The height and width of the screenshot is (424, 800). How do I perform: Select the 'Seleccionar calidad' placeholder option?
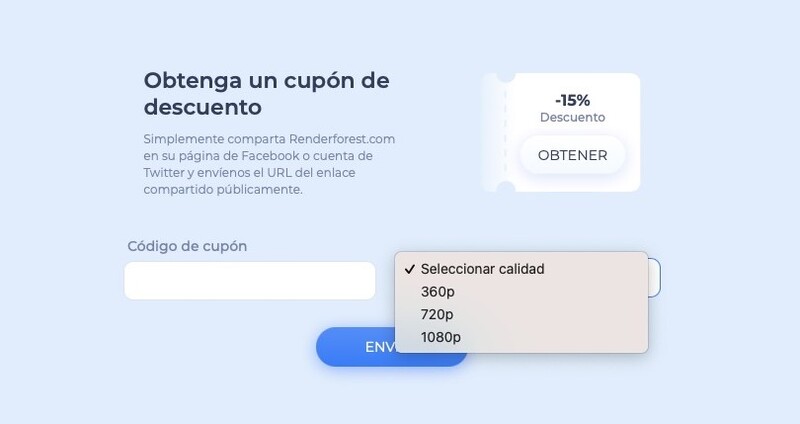click(482, 269)
